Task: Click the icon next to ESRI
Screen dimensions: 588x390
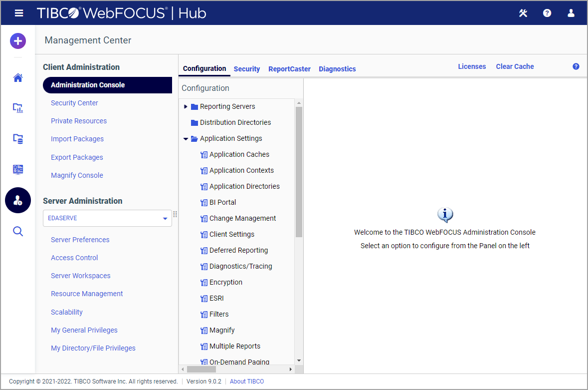Action: [204, 299]
